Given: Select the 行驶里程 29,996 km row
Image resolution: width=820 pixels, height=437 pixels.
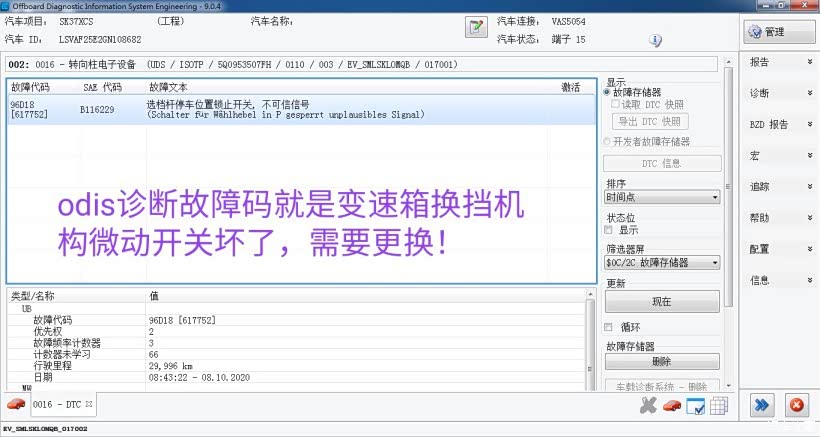Looking at the screenshot, I should pos(297,366).
